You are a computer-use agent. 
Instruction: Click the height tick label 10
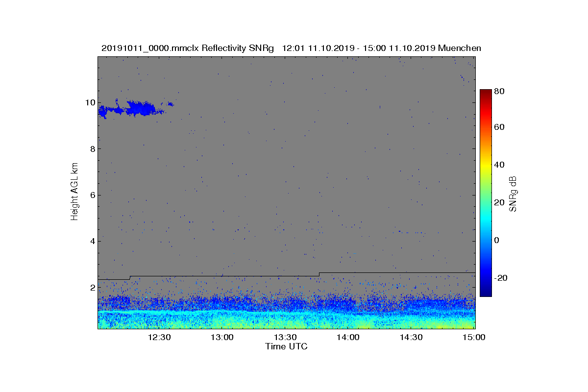coord(90,103)
